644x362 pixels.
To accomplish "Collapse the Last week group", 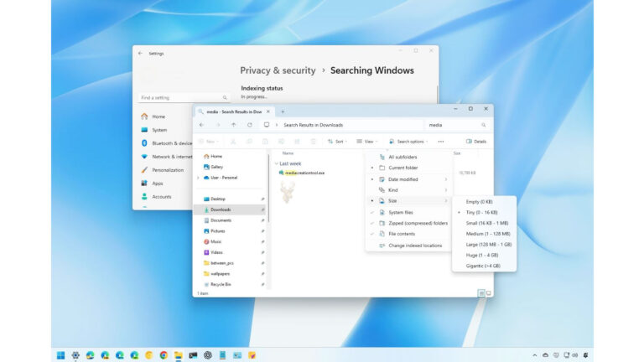I will click(x=277, y=163).
